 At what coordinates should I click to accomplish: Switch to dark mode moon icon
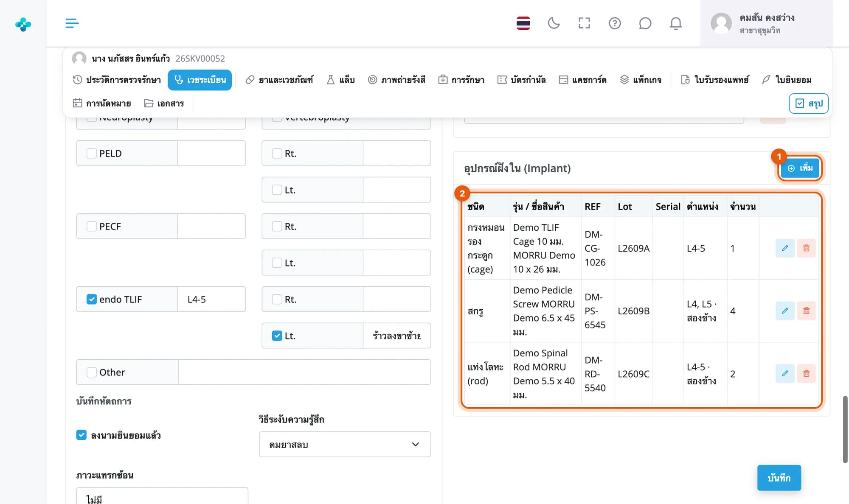(x=554, y=23)
